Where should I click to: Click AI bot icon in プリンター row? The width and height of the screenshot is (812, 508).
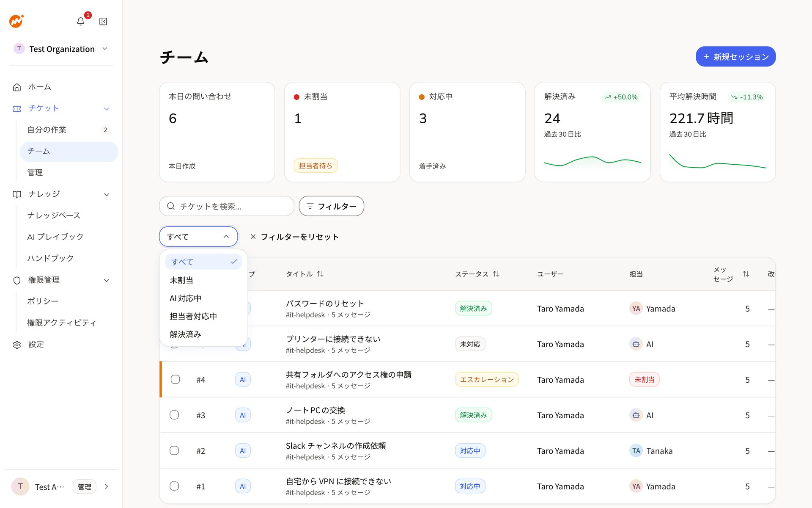point(636,344)
